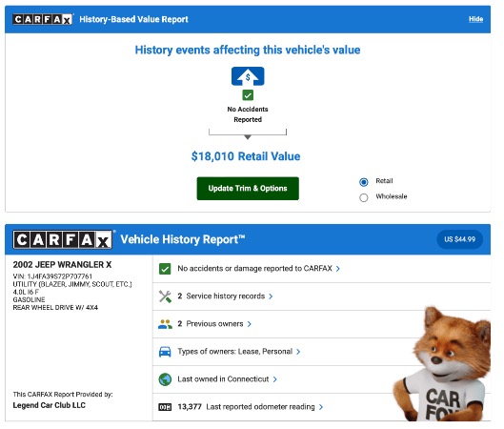
Task: Expand the 2 Service history records chevron
Action: tap(271, 296)
